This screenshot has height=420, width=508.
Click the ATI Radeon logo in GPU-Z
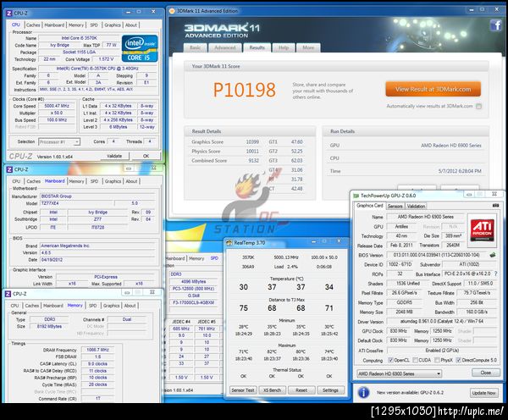[482, 229]
